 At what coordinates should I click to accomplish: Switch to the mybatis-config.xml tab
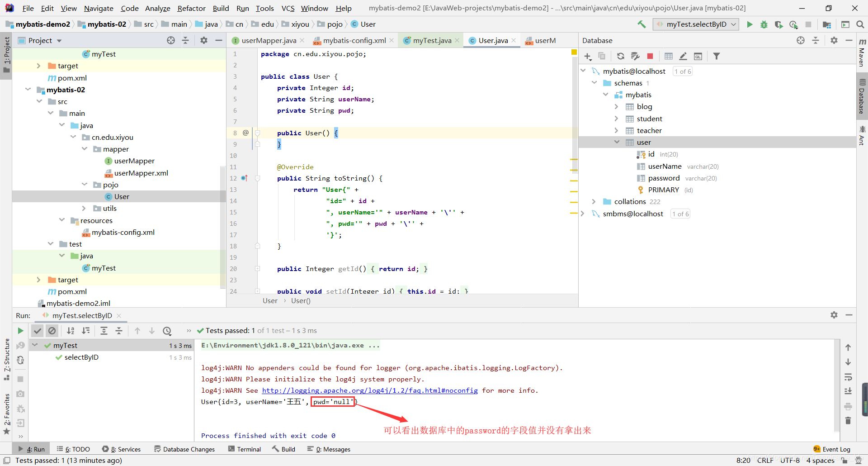[354, 40]
